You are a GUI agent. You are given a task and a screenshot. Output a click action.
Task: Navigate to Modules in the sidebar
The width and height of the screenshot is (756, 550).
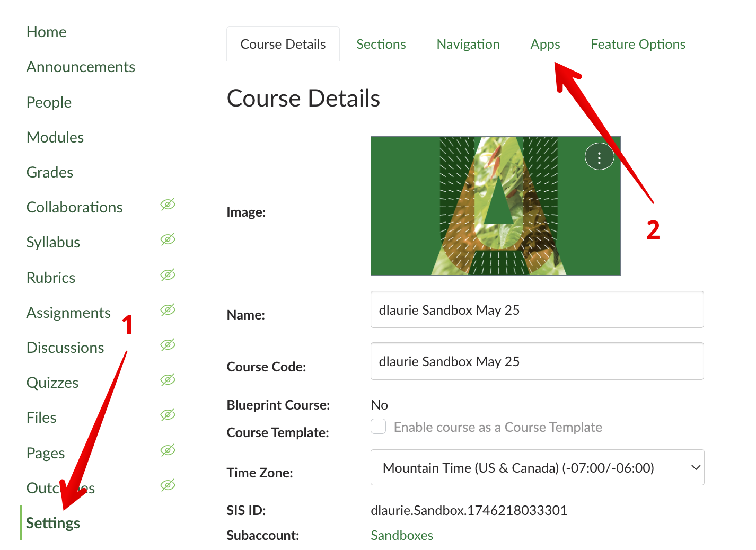click(x=55, y=137)
